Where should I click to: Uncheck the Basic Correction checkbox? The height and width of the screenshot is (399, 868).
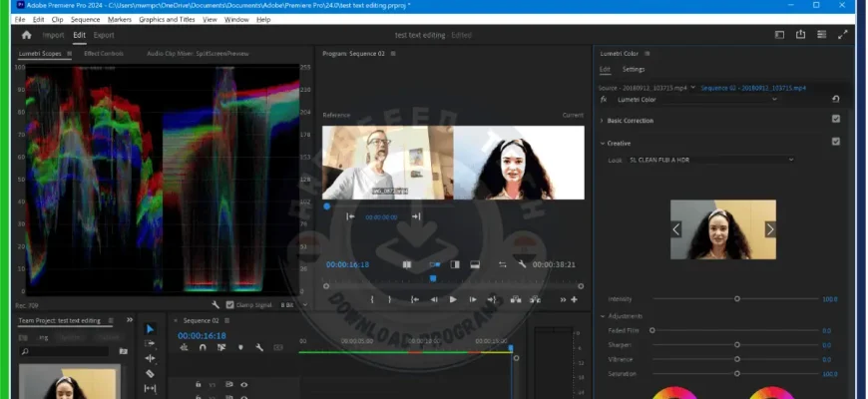[835, 120]
